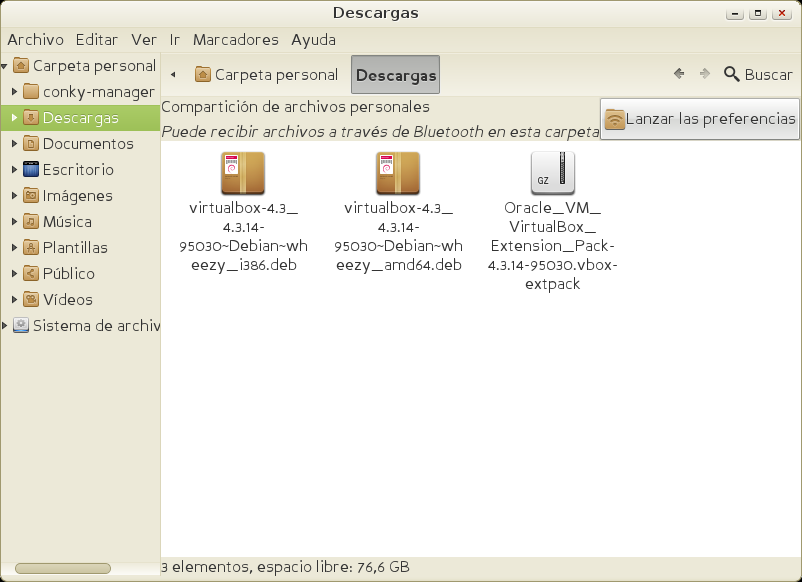Screen dimensions: 802x582
Task: Click Carpeta personal breadcrumb button
Action: tap(267, 75)
